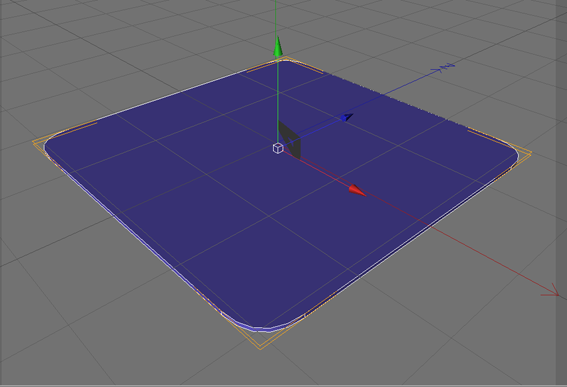Click the green Y-axis arrow handle
Viewport: 567px width, 387px height.
(x=278, y=47)
